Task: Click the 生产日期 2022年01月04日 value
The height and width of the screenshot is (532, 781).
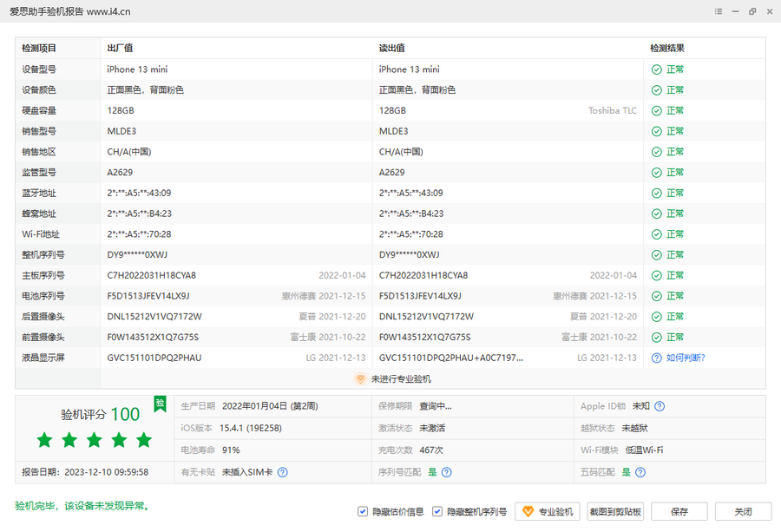Action: [270, 406]
